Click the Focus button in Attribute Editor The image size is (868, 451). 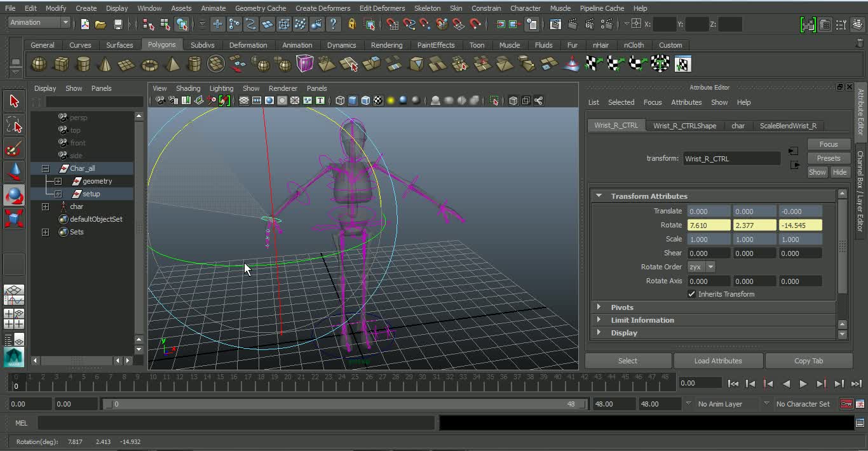829,144
